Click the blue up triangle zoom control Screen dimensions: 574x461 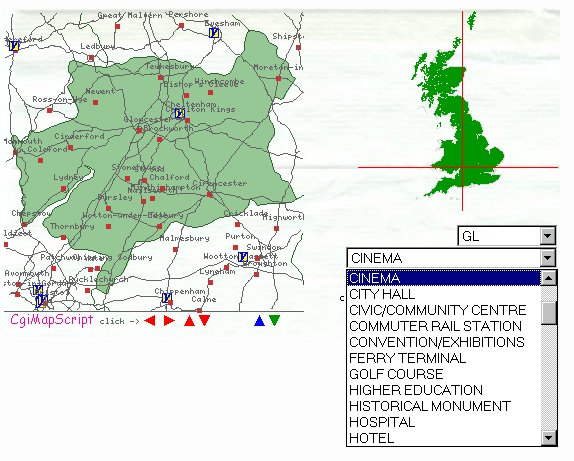[x=259, y=321]
